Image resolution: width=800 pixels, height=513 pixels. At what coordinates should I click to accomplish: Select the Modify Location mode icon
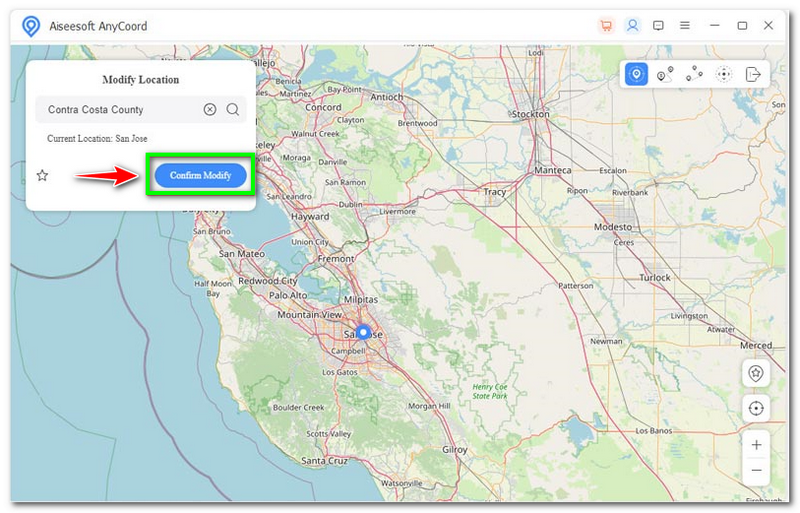(x=636, y=74)
